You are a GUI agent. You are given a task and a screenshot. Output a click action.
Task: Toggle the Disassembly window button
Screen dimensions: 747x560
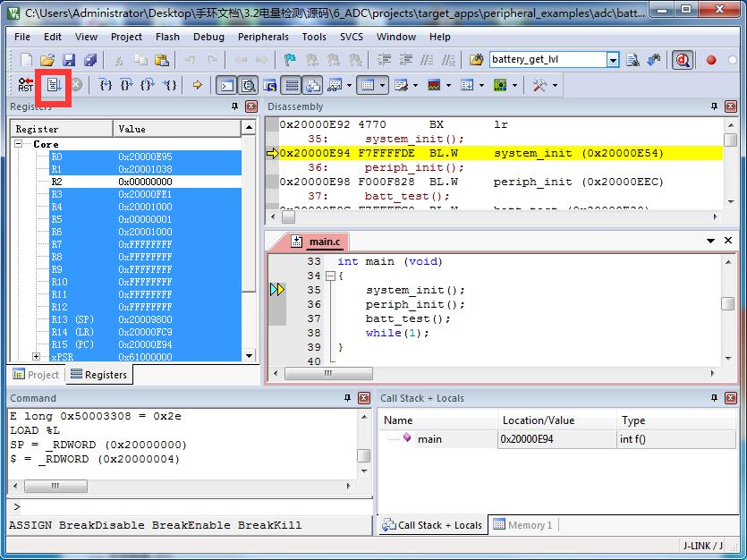[248, 86]
